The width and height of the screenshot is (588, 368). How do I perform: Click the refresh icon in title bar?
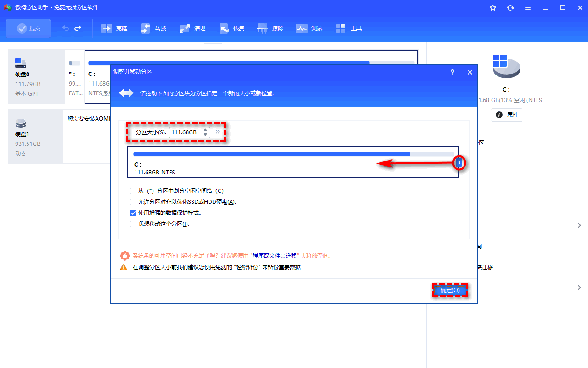coord(510,8)
